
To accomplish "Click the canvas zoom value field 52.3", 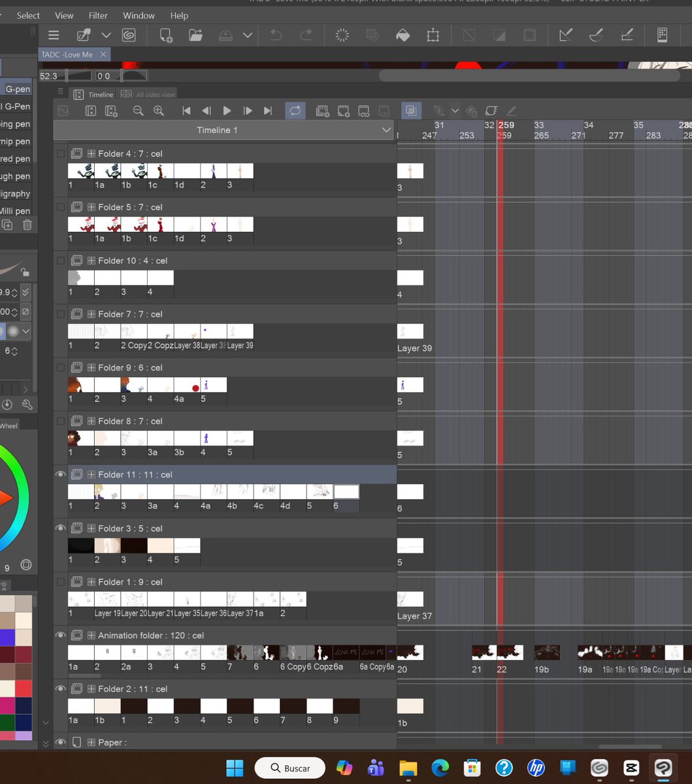I will click(x=48, y=76).
